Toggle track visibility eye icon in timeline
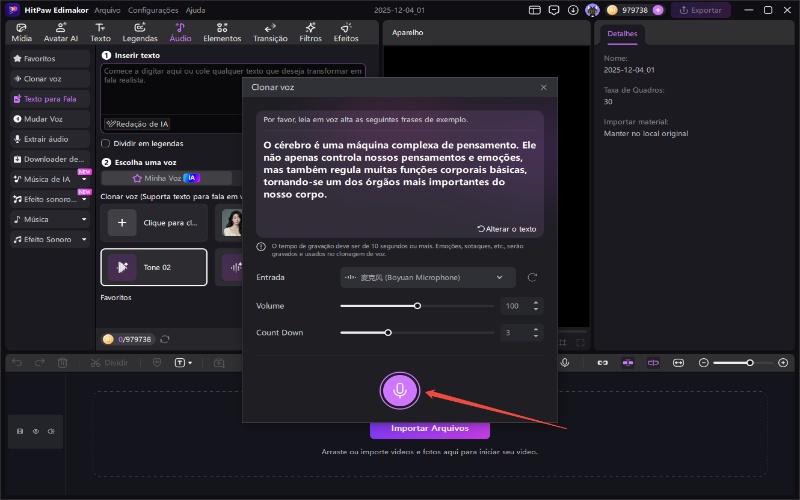This screenshot has width=800, height=500. pyautogui.click(x=35, y=431)
